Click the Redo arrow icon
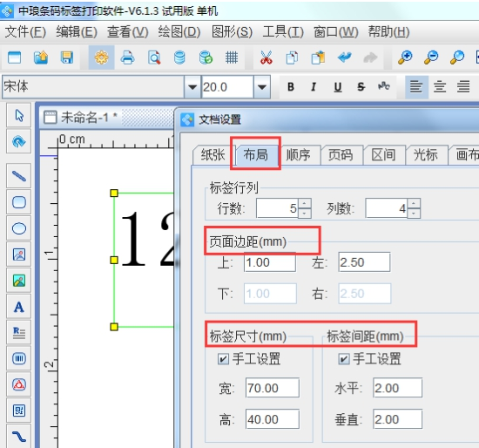 pos(370,58)
